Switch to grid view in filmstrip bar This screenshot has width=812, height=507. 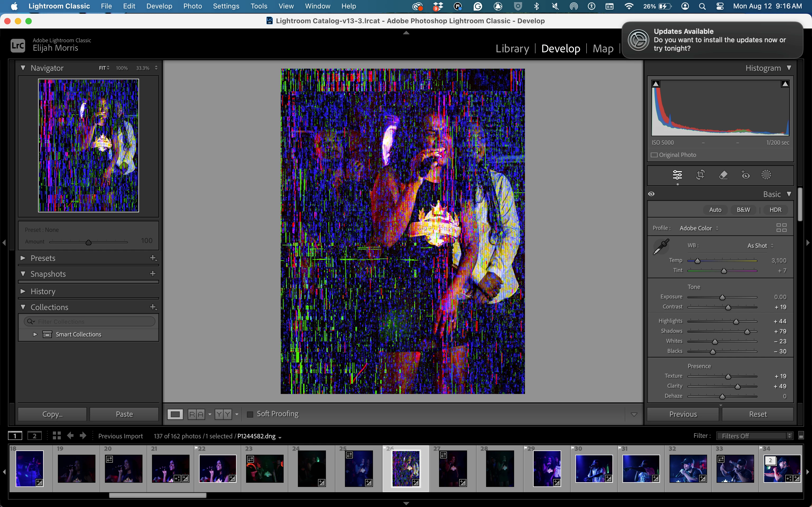point(57,436)
